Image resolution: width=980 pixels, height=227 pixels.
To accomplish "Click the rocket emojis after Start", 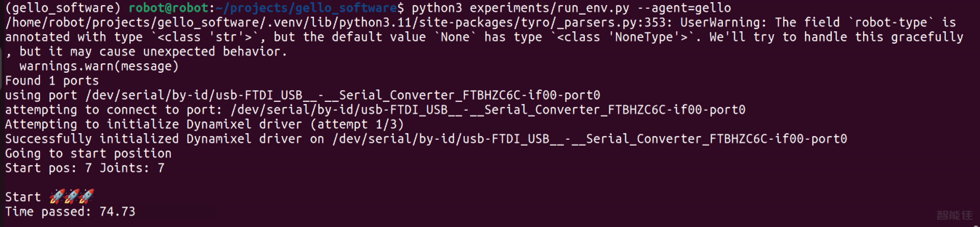I will click(x=72, y=196).
